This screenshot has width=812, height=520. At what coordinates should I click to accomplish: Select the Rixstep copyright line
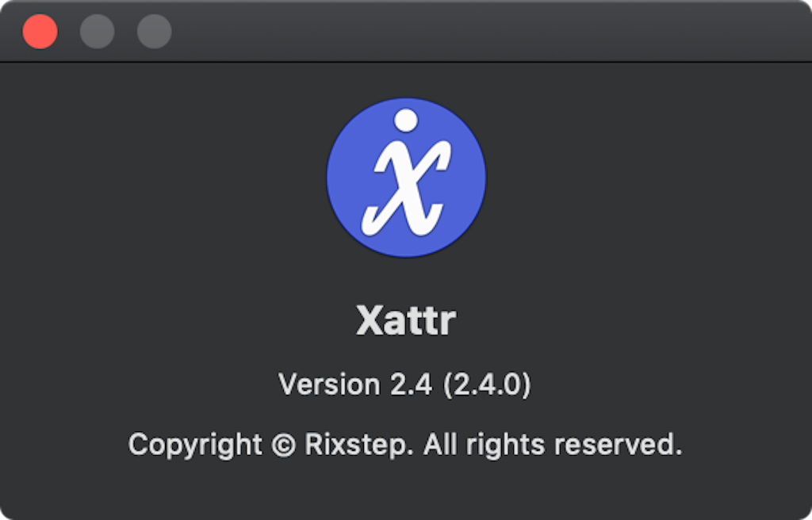[x=405, y=445]
